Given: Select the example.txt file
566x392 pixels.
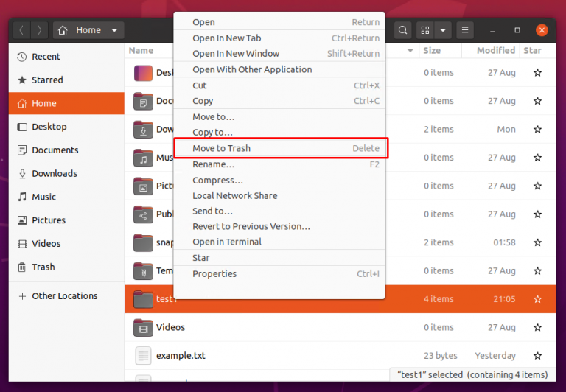Looking at the screenshot, I should [340, 356].
